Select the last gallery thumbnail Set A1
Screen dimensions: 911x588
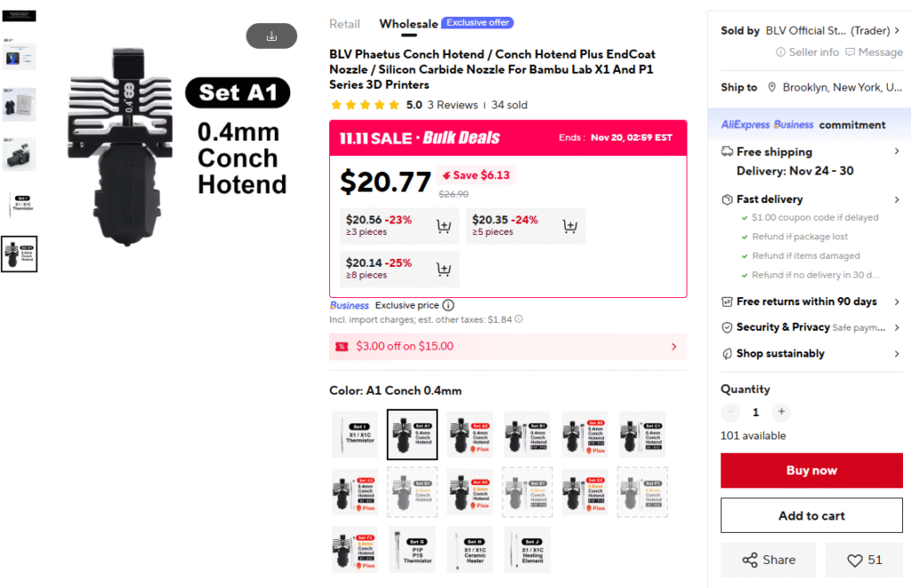point(19,254)
